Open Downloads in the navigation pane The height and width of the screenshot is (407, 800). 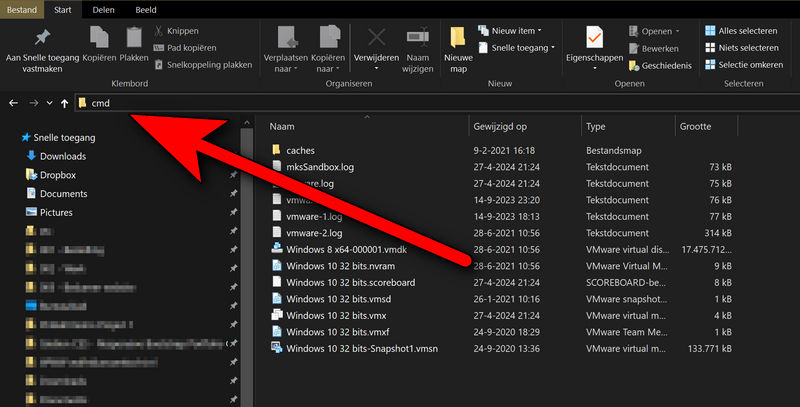pyautogui.click(x=56, y=156)
